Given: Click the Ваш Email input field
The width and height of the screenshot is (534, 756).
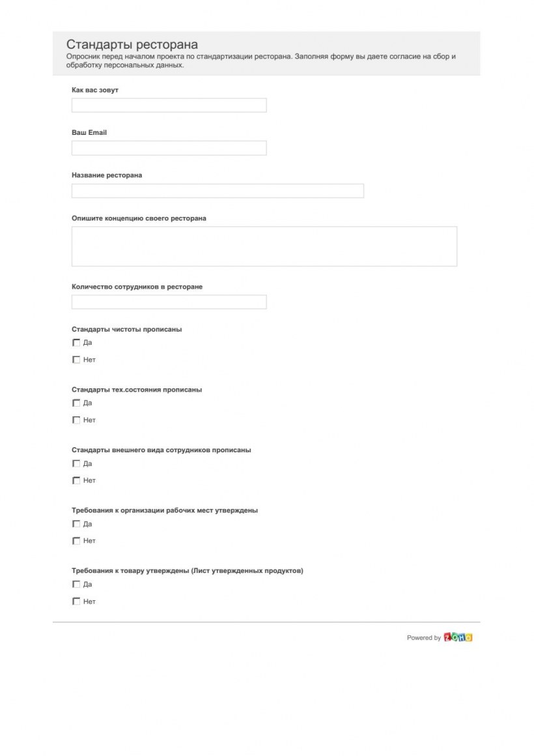Looking at the screenshot, I should click(168, 147).
